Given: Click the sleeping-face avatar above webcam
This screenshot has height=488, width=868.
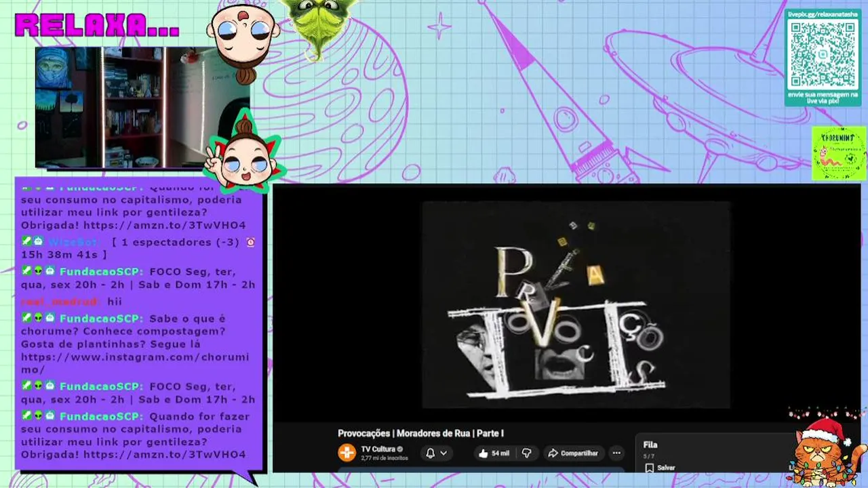Looking at the screenshot, I should click(243, 42).
